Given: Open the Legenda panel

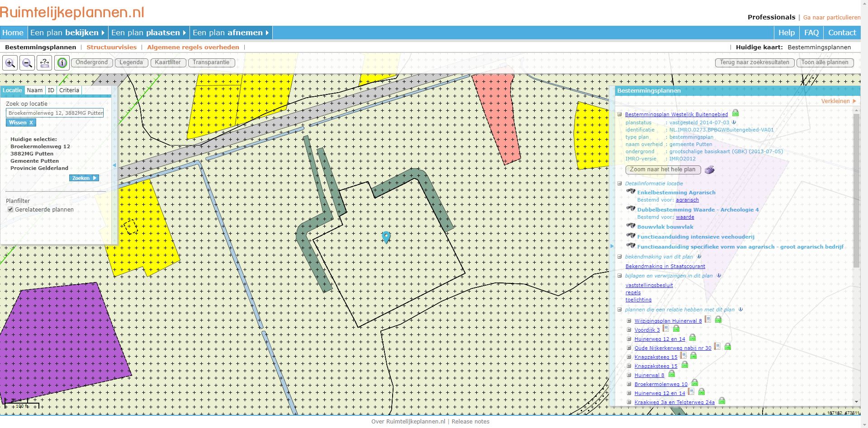Looking at the screenshot, I should point(131,62).
